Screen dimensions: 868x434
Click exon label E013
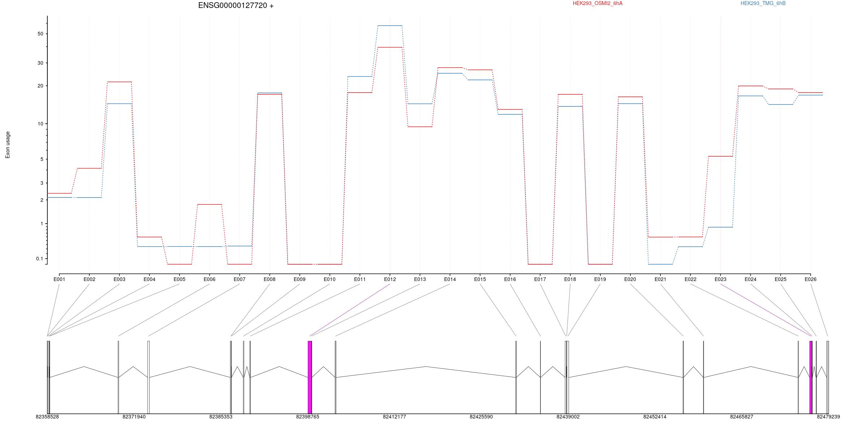click(420, 279)
